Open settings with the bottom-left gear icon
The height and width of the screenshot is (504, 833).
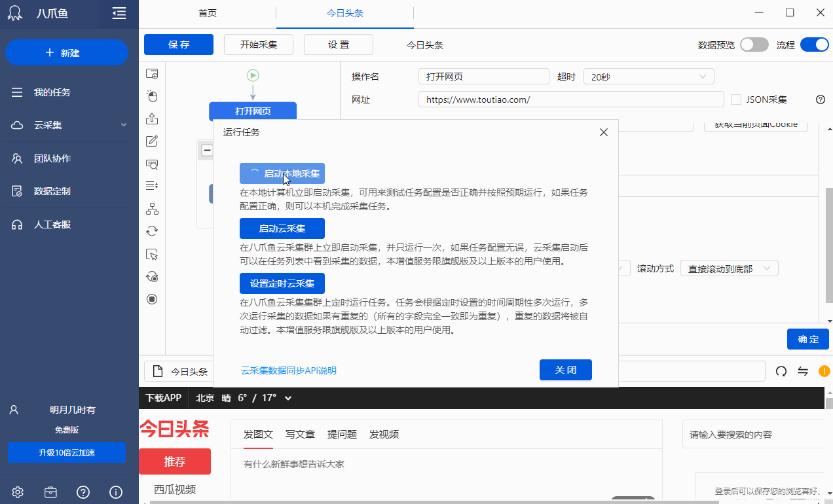[18, 492]
